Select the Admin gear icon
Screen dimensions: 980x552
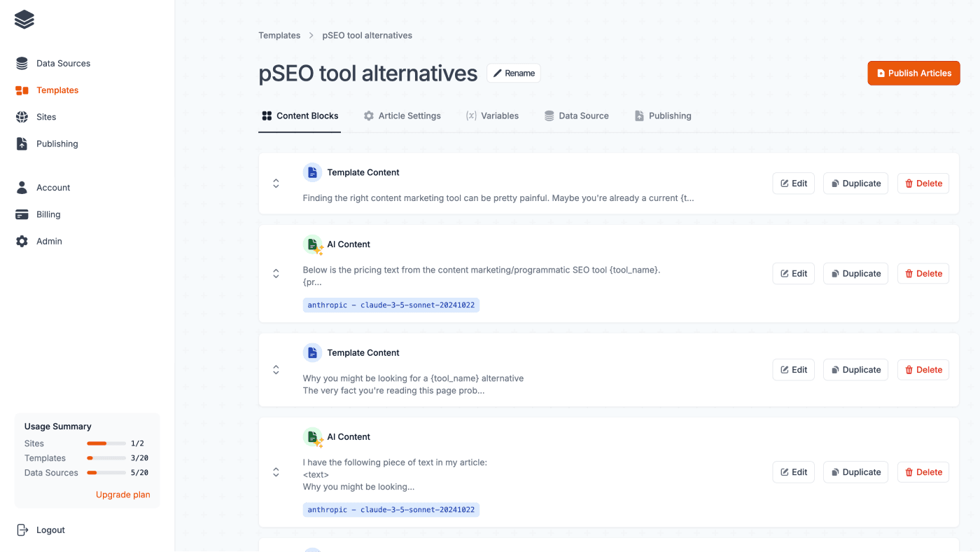21,241
